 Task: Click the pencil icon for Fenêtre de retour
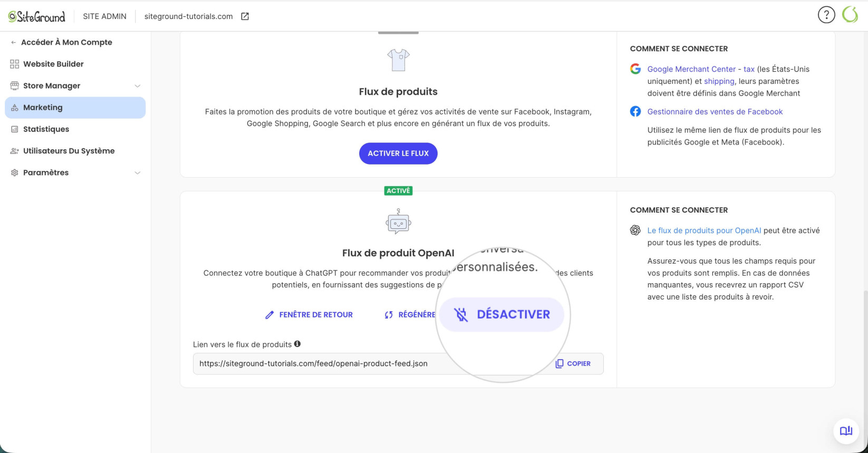[269, 315]
